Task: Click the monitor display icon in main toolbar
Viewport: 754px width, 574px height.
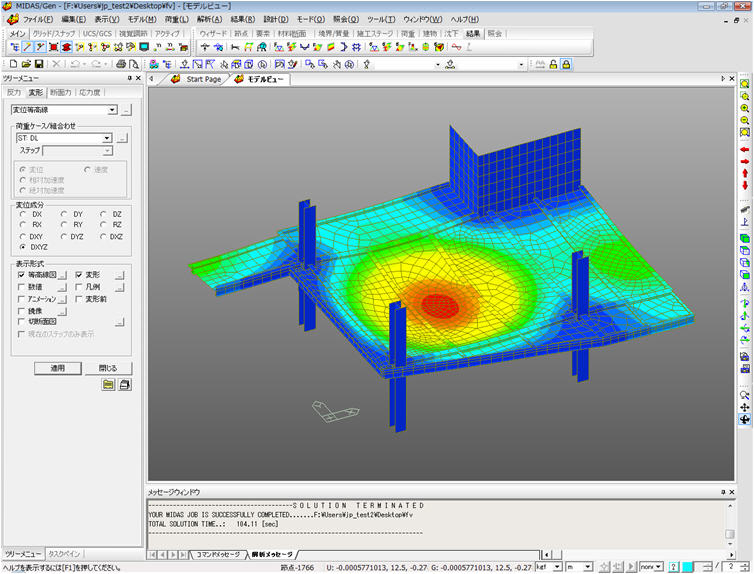Action: point(144,47)
